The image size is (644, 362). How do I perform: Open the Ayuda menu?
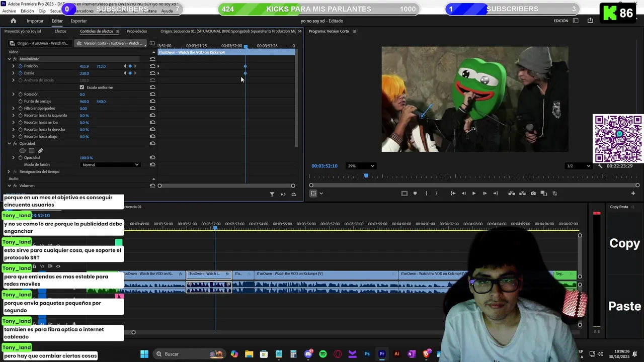click(x=167, y=11)
